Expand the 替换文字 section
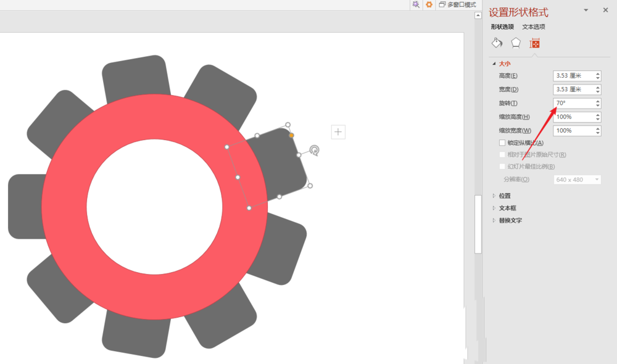This screenshot has height=364, width=617. pos(494,220)
